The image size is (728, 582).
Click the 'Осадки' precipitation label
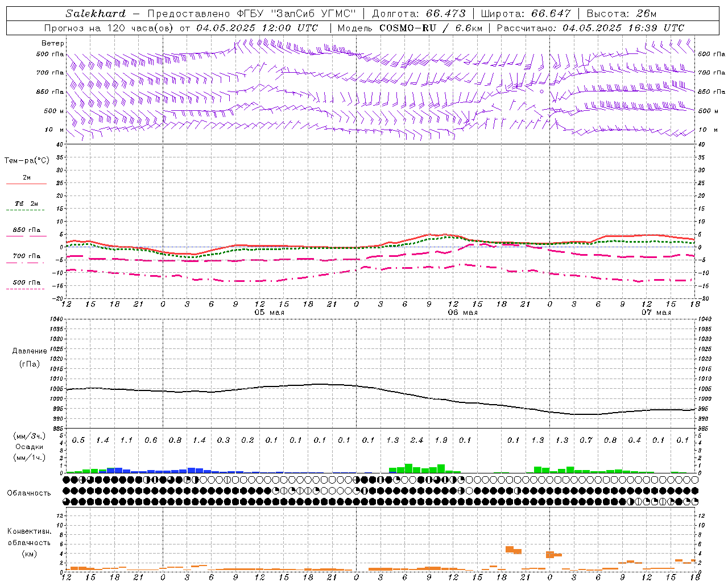30,447
